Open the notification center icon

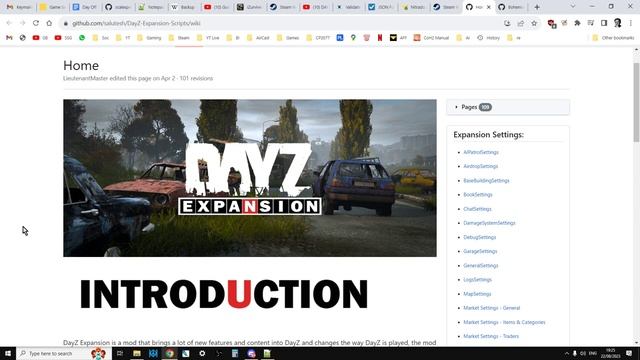pyautogui.click(x=629, y=353)
